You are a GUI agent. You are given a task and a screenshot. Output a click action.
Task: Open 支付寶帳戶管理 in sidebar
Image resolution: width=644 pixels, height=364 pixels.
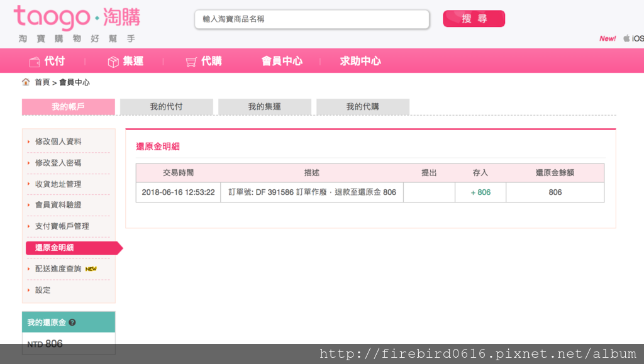point(62,226)
